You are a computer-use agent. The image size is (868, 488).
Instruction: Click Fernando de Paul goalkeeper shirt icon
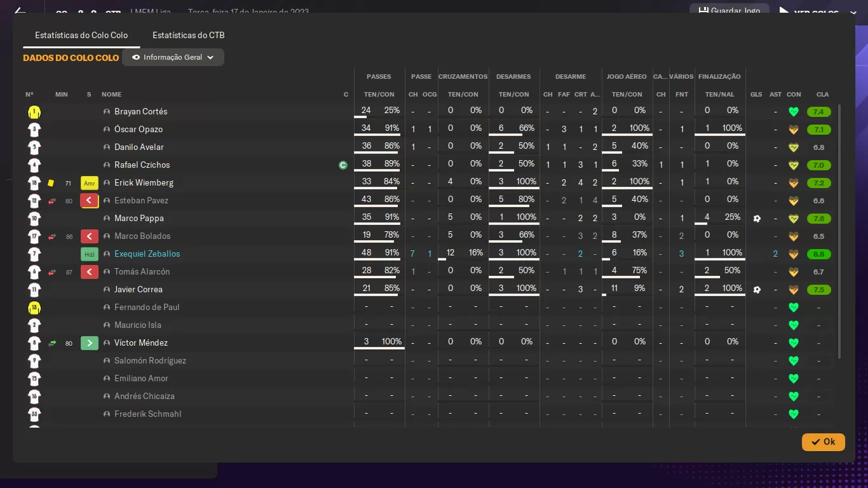click(x=34, y=308)
